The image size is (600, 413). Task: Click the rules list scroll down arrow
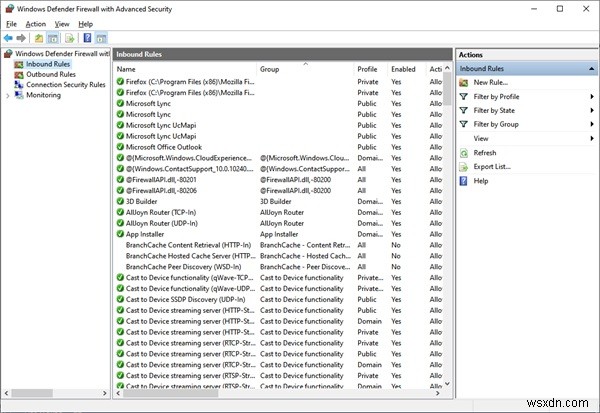click(447, 384)
